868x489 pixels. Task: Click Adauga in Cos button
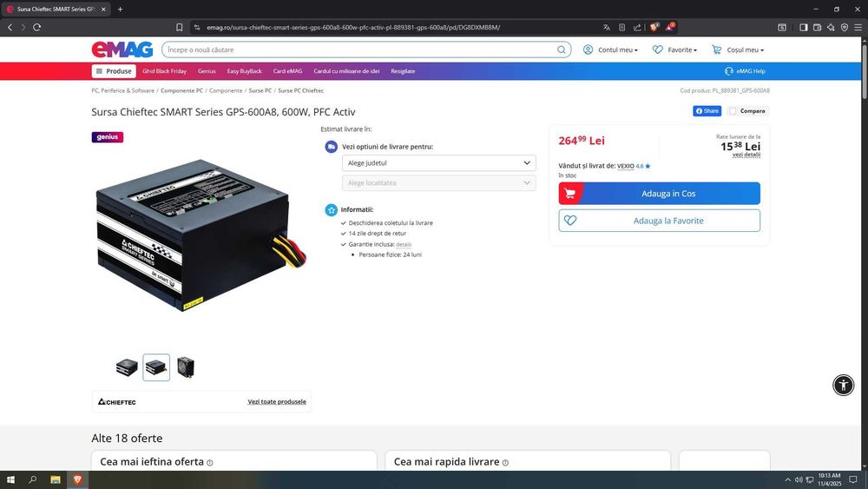click(x=660, y=194)
